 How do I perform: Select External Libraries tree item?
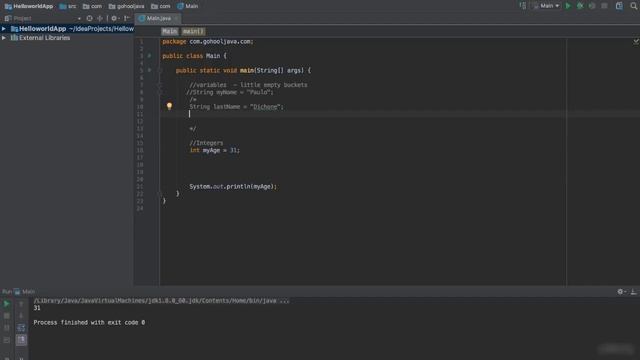click(x=44, y=38)
